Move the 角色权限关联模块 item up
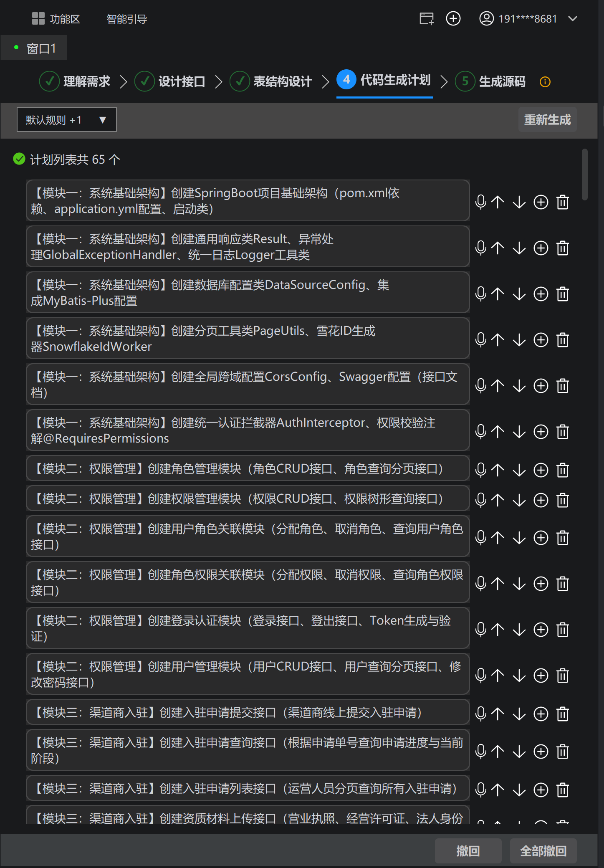604x868 pixels. pos(498,584)
